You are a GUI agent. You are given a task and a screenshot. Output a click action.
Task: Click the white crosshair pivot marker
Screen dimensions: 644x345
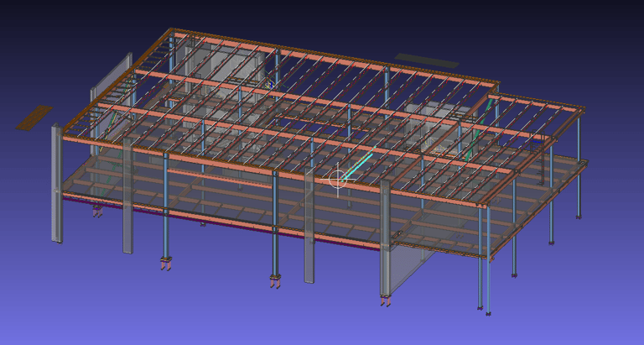[338, 180]
